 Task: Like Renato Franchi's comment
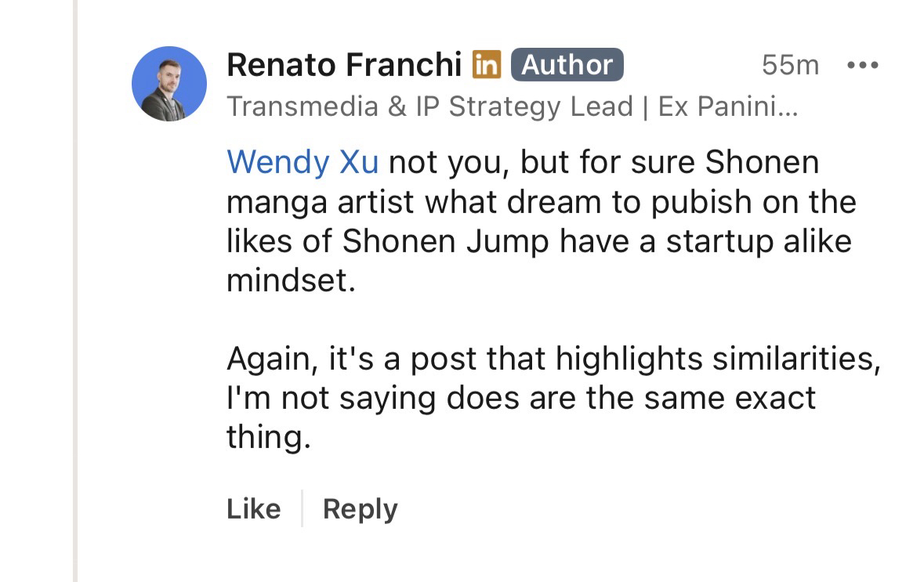click(253, 509)
